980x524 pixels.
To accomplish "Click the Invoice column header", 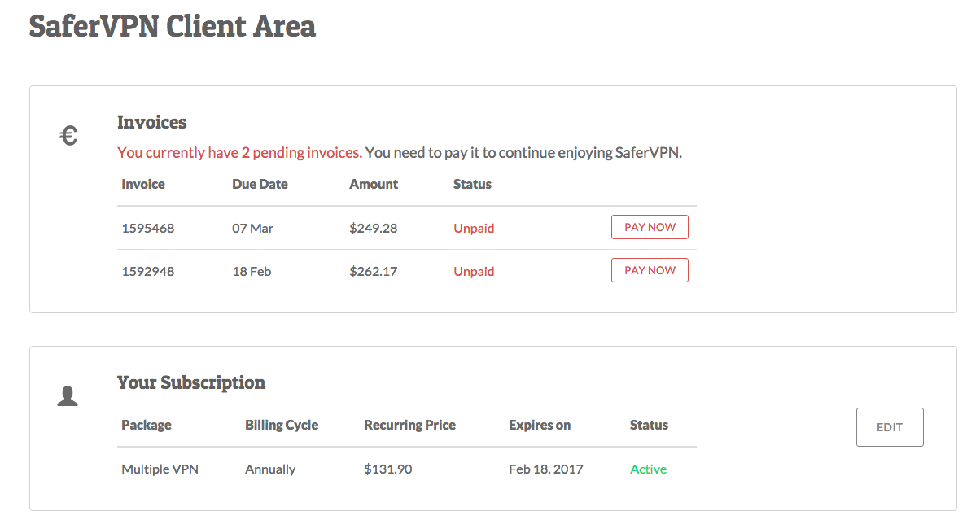I will 143,184.
